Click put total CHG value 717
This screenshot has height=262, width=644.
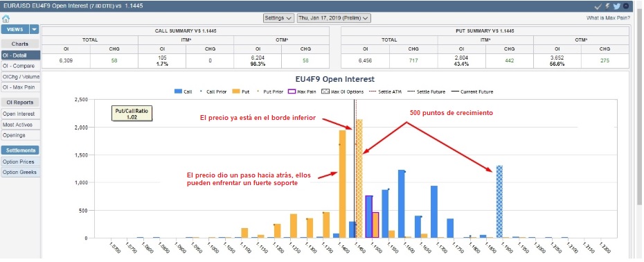[x=413, y=61]
